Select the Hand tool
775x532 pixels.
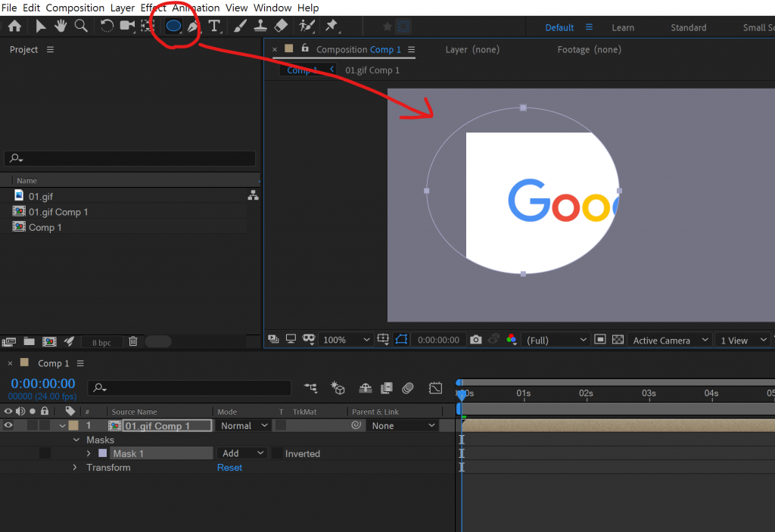61,26
